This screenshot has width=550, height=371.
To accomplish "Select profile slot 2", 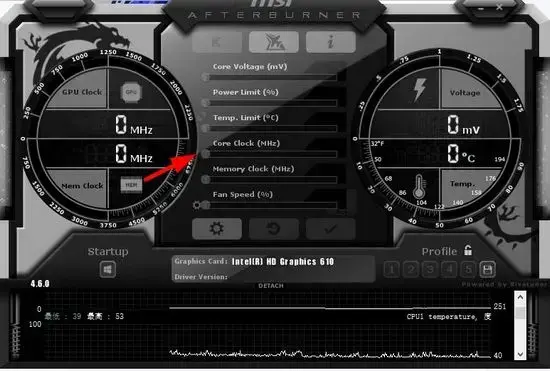I will click(411, 269).
